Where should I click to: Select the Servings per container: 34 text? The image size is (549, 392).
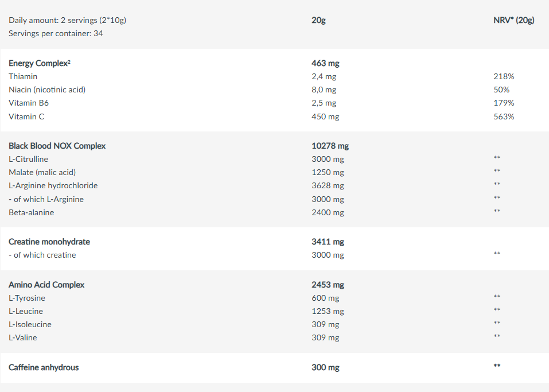(x=56, y=33)
